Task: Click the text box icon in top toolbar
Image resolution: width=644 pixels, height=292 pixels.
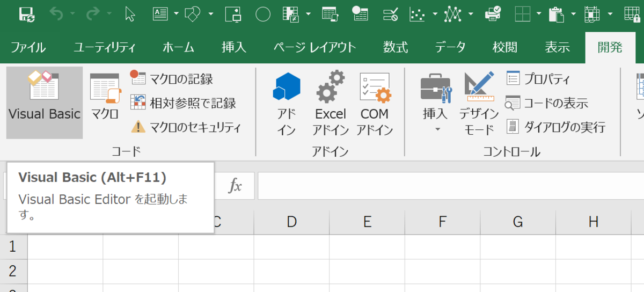Action: [x=160, y=14]
